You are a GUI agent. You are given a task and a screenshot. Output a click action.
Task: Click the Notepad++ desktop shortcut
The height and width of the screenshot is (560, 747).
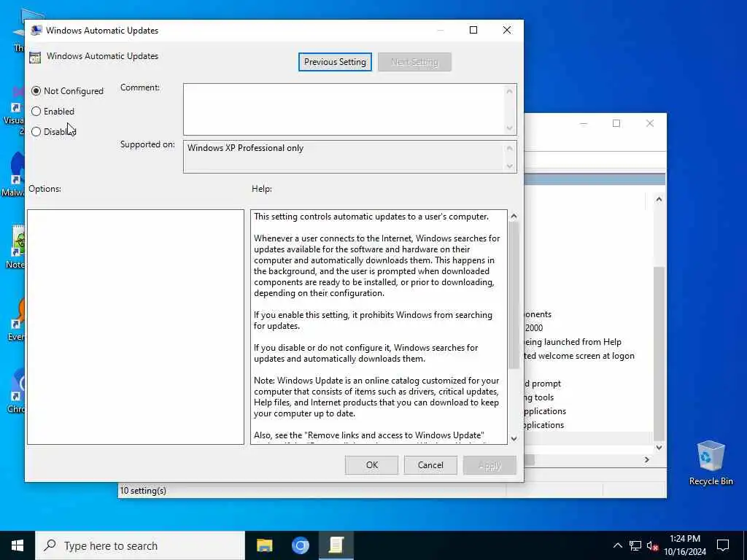click(15, 248)
